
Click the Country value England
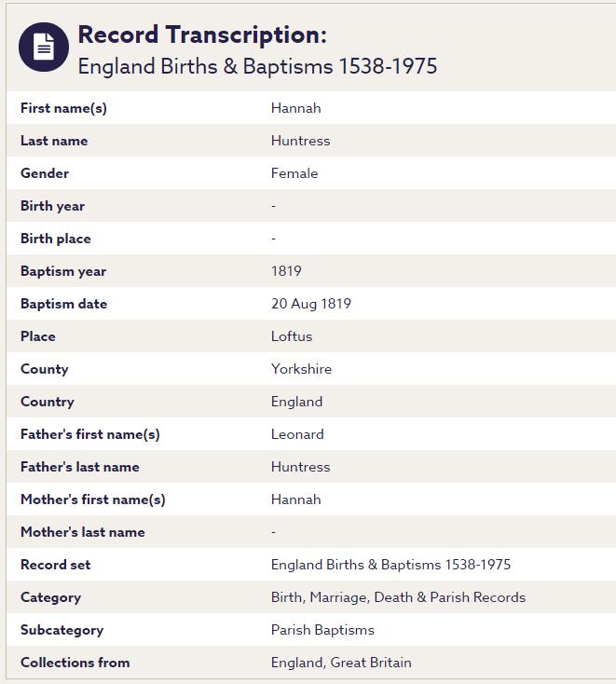click(296, 402)
